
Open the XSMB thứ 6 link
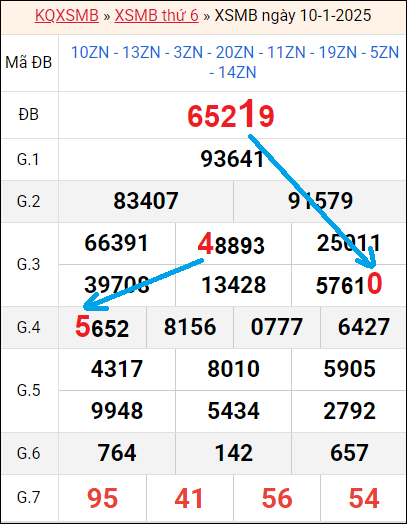point(156,15)
